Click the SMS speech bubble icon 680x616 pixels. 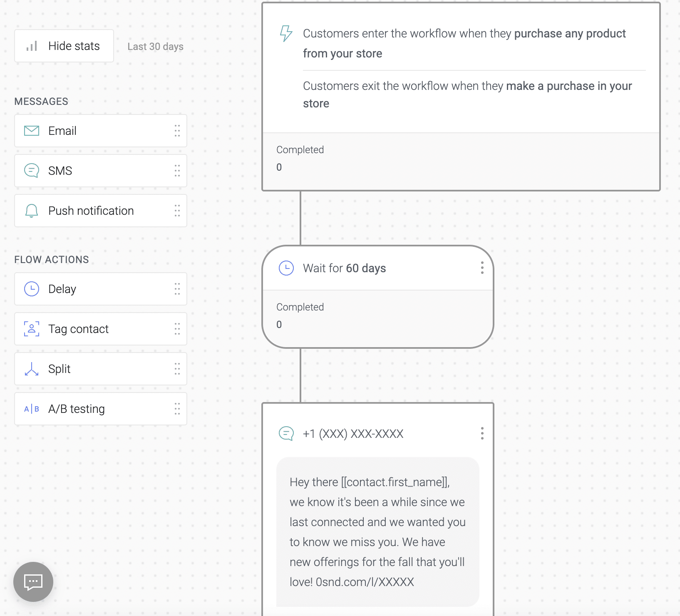(x=32, y=171)
